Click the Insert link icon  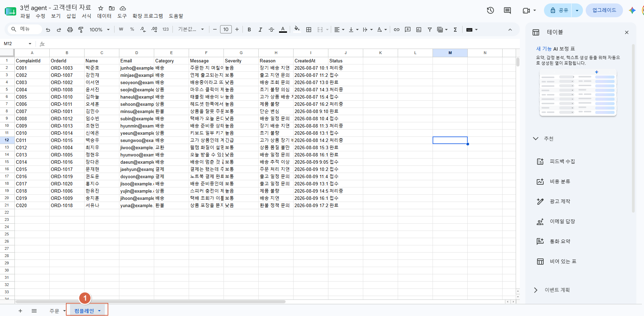(x=397, y=30)
